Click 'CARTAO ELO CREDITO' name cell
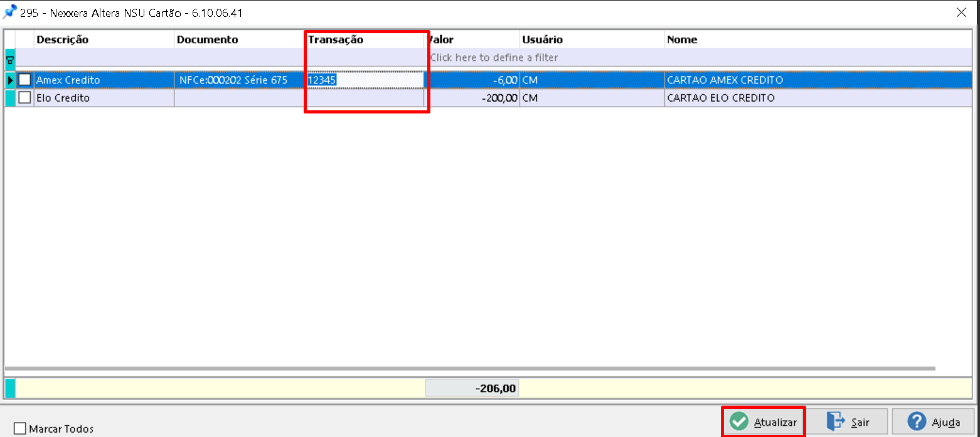This screenshot has width=980, height=437. pyautogui.click(x=818, y=98)
